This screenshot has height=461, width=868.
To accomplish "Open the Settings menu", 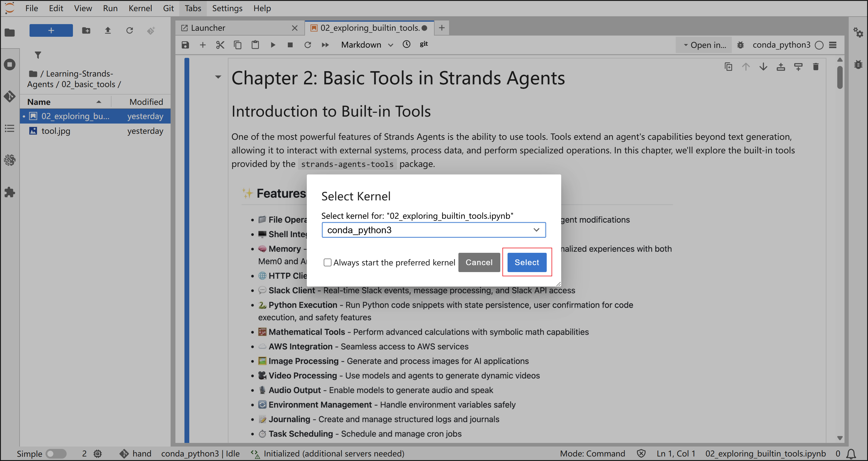I will (x=227, y=8).
